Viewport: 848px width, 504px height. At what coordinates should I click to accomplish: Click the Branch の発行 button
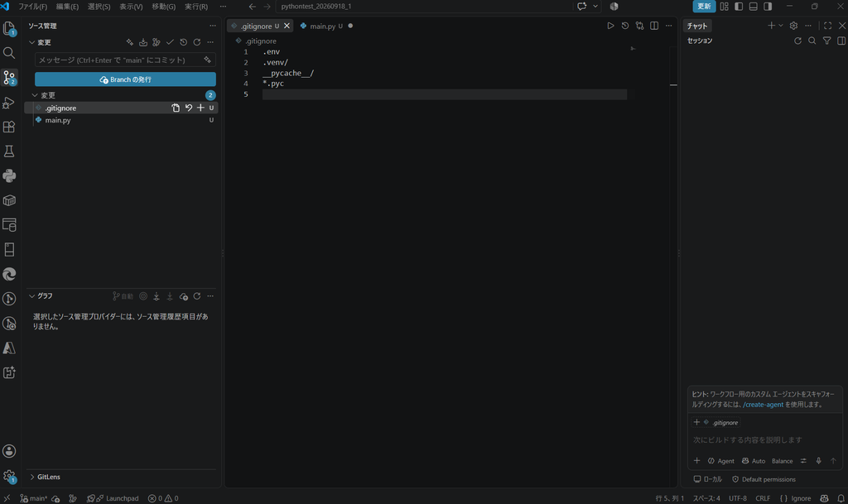pyautogui.click(x=126, y=79)
